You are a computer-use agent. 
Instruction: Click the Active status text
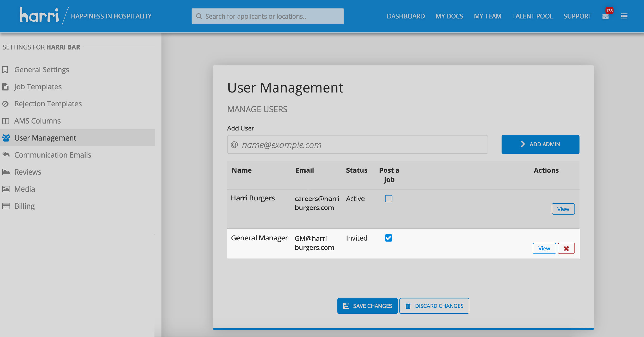pyautogui.click(x=355, y=199)
